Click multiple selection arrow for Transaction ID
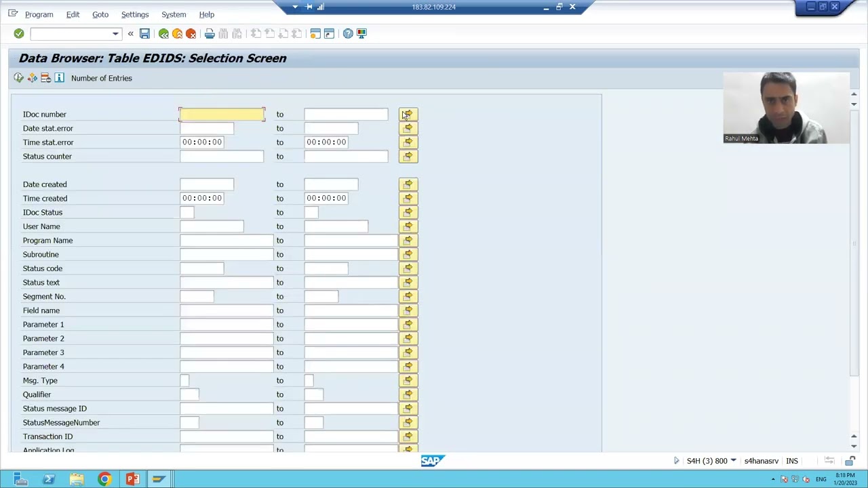The height and width of the screenshot is (488, 868). (408, 436)
